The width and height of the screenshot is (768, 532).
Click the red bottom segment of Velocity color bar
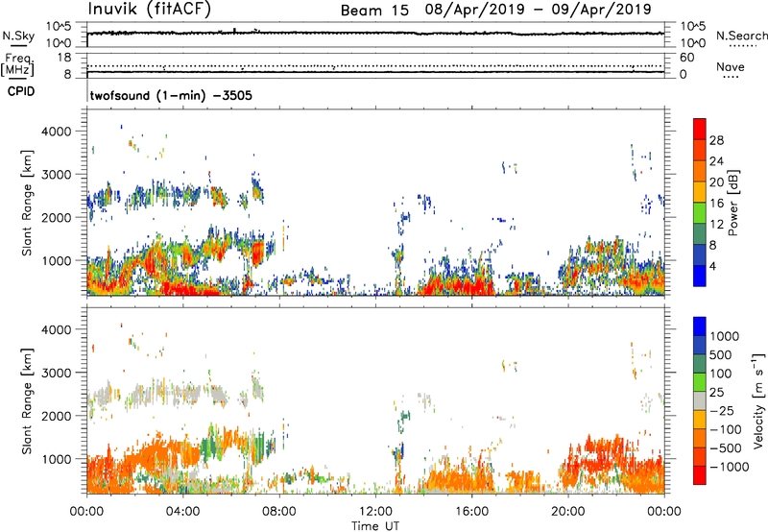(700, 475)
